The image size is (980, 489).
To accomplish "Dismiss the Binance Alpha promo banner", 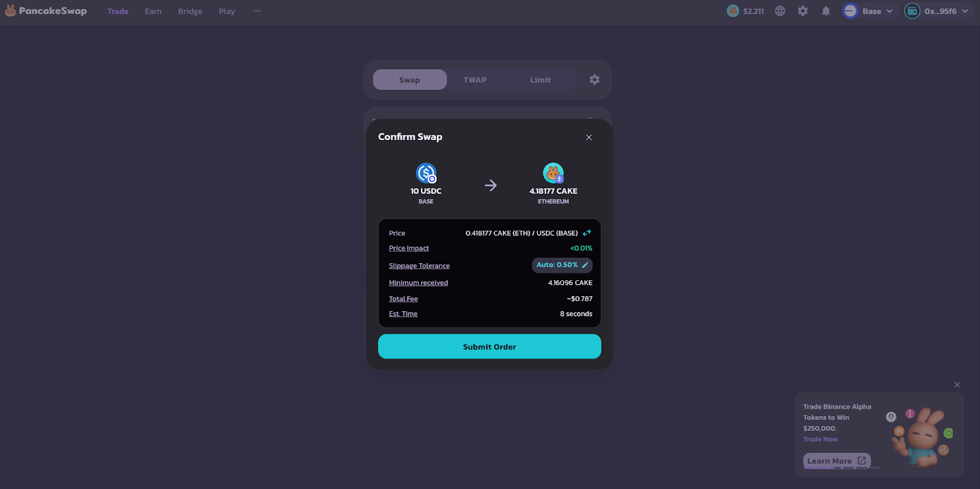I will [x=957, y=384].
